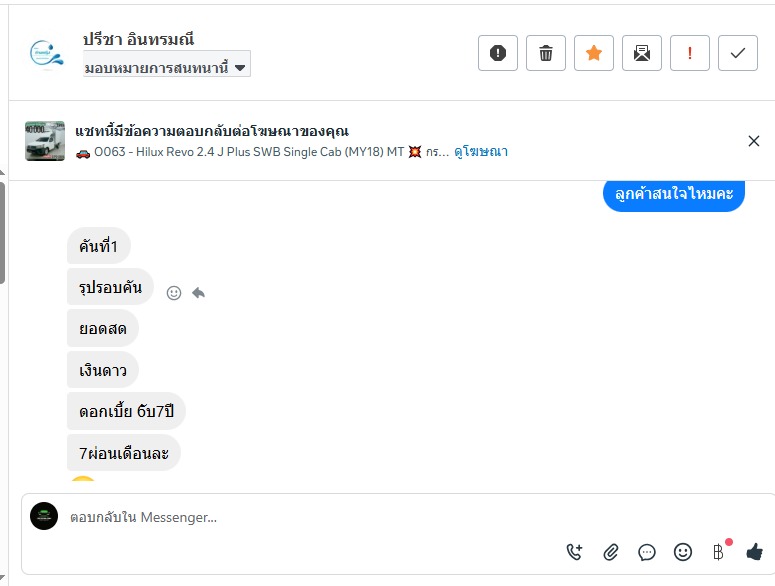This screenshot has width=775, height=586.
Task: Click the Hilux Revo ad thumbnail
Action: tap(45, 141)
